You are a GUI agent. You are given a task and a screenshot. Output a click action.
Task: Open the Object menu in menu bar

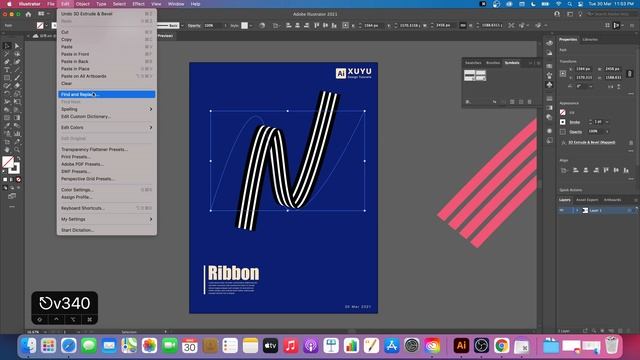[82, 4]
